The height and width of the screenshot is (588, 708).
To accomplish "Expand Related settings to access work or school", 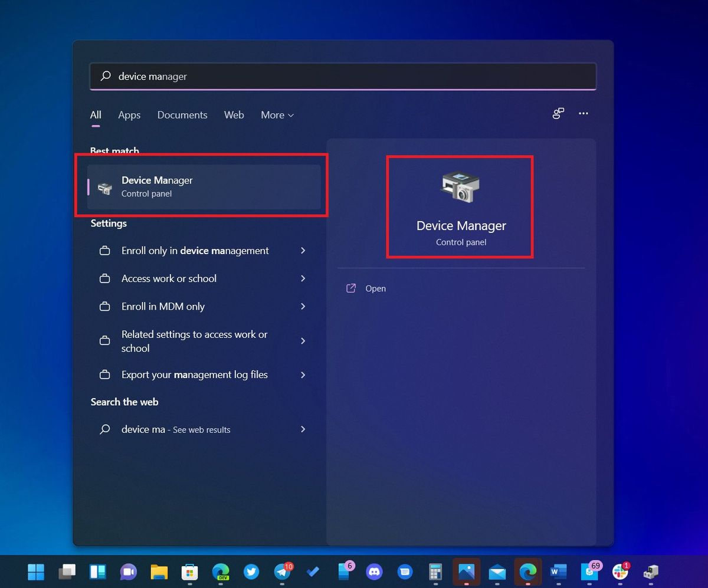I will coord(195,341).
